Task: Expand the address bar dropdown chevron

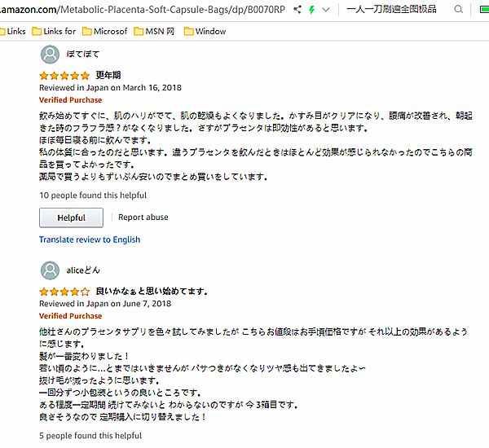Action: pyautogui.click(x=326, y=10)
